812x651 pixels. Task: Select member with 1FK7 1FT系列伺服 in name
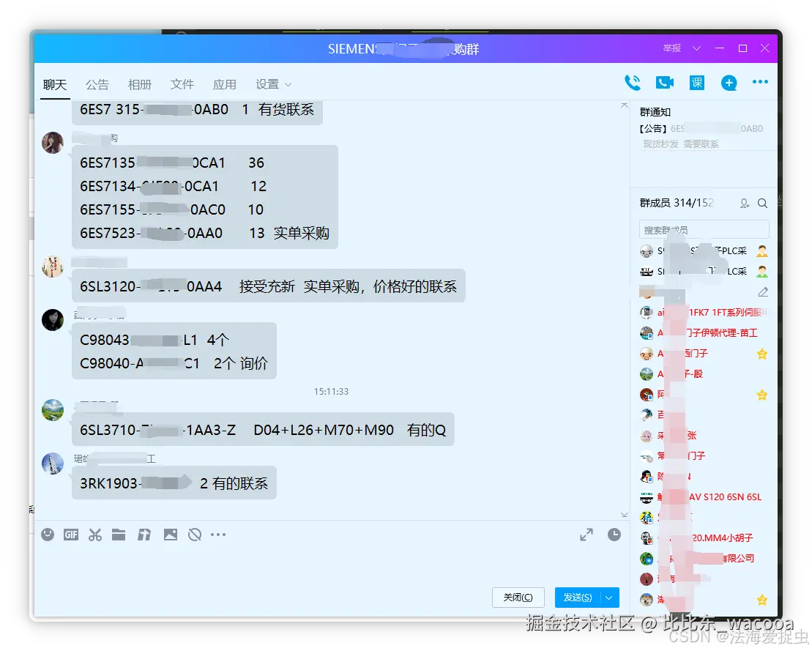pyautogui.click(x=704, y=312)
